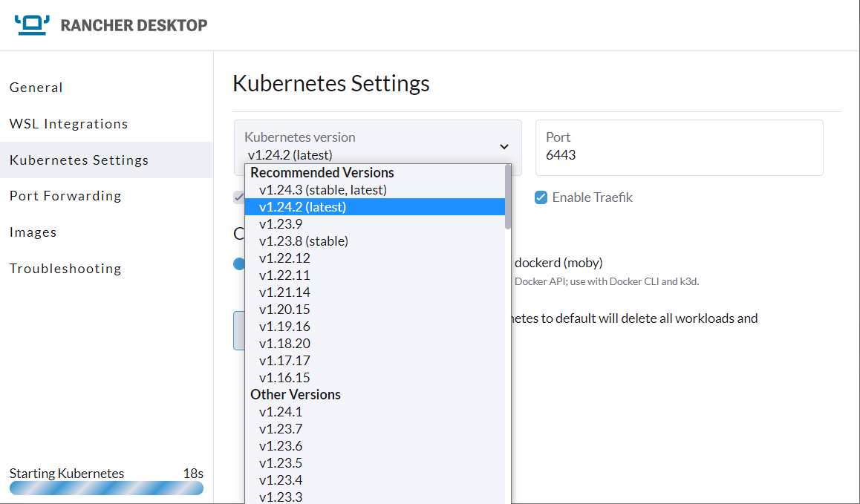The width and height of the screenshot is (860, 504).
Task: Choose version v1.20.15 from list
Action: point(374,309)
